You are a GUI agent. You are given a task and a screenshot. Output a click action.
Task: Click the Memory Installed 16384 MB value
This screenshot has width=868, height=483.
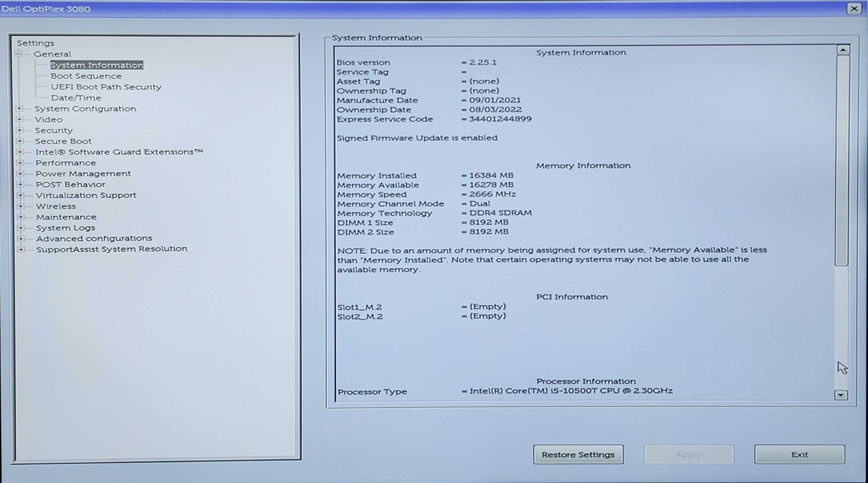tap(491, 175)
